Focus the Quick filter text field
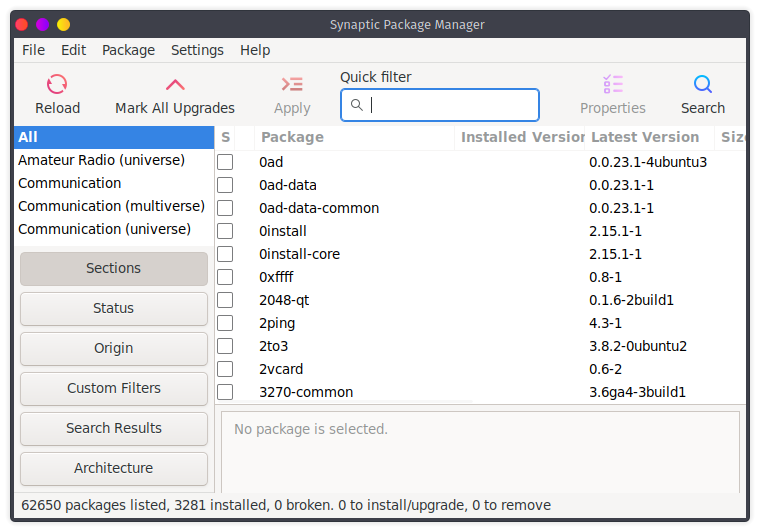This screenshot has height=532, width=760. [450, 105]
